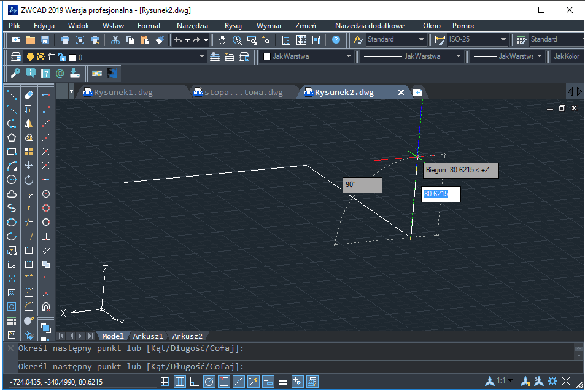
Task: Open the ISO-25 dimension style dropdown
Action: tap(503, 40)
